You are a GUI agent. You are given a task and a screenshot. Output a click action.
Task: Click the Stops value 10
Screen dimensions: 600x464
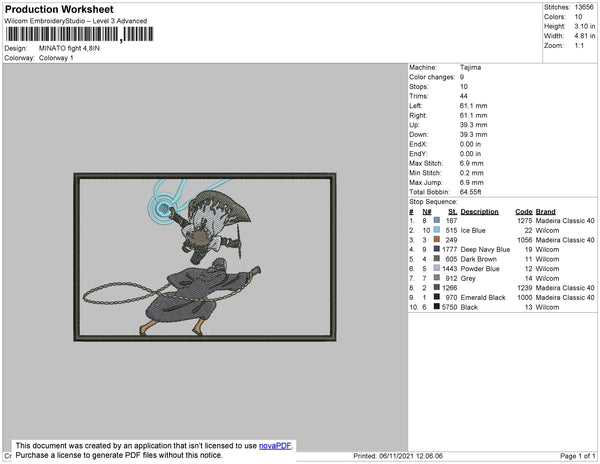(x=463, y=86)
